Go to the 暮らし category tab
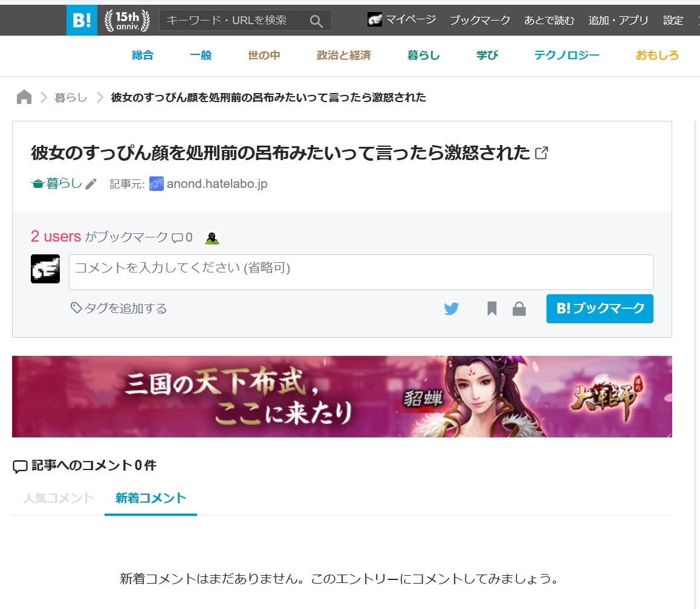This screenshot has height=609, width=700. click(423, 55)
